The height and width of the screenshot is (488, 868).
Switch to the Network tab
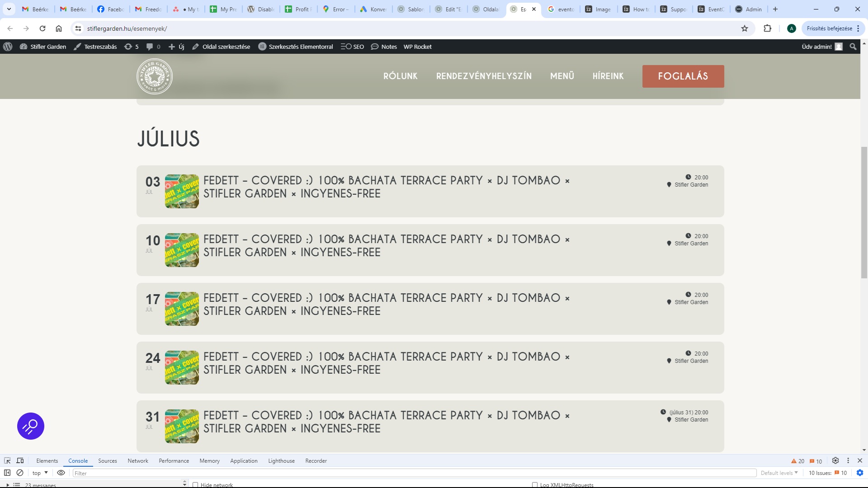pos(138,461)
